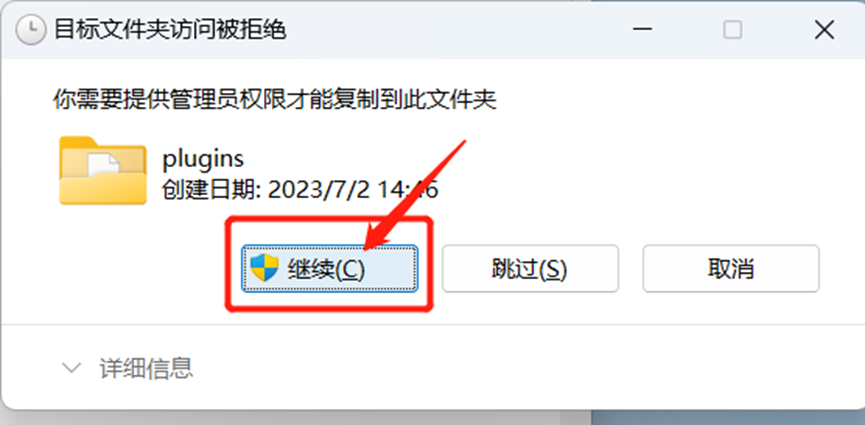Click the 创建日期 2023/7/2 text
Image resolution: width=865 pixels, height=425 pixels.
click(x=301, y=190)
